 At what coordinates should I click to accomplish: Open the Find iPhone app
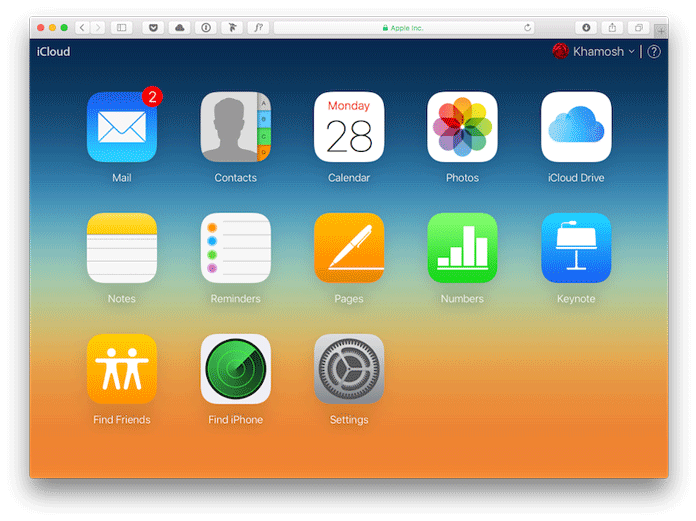tap(236, 369)
